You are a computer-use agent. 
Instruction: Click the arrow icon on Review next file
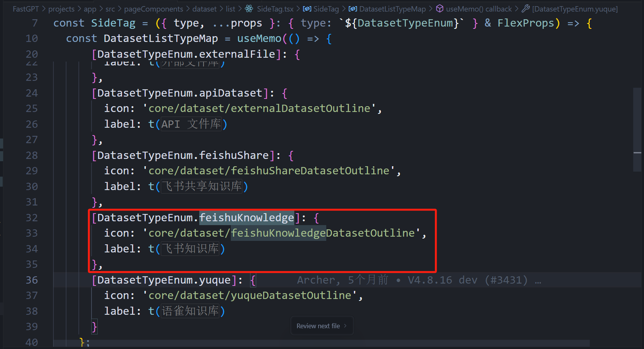(x=345, y=326)
